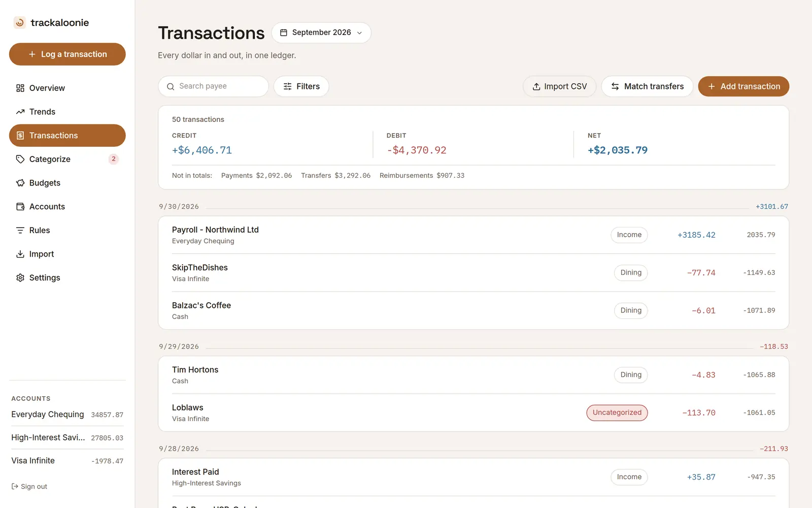The height and width of the screenshot is (508, 812).
Task: Click the Import CSV upload icon
Action: pos(536,86)
